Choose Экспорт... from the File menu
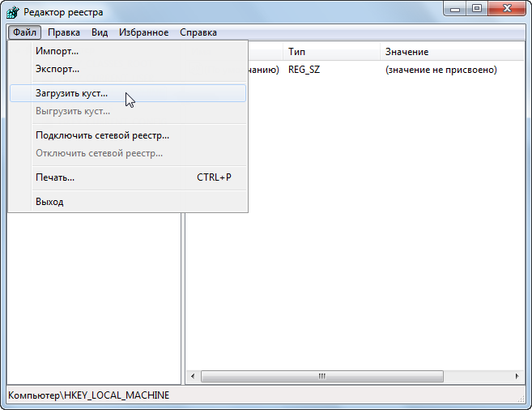Viewport: 532px width, 410px height. [x=57, y=69]
